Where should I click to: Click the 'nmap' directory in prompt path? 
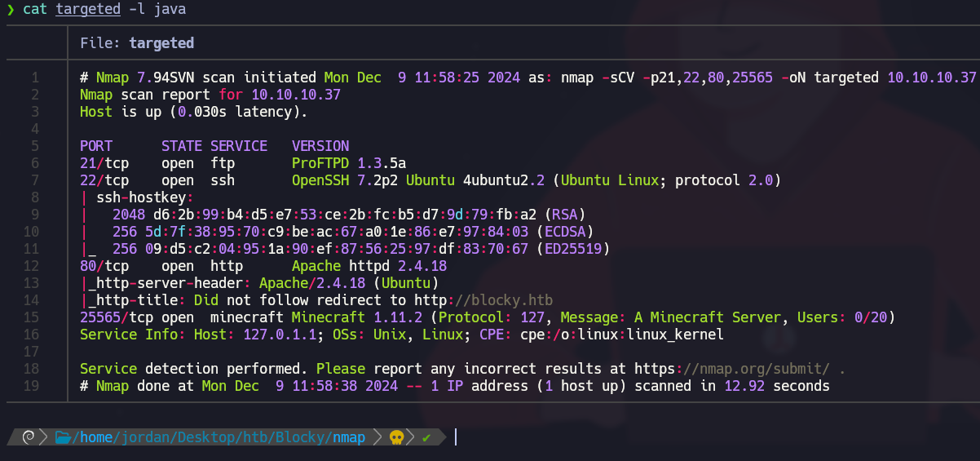click(349, 438)
